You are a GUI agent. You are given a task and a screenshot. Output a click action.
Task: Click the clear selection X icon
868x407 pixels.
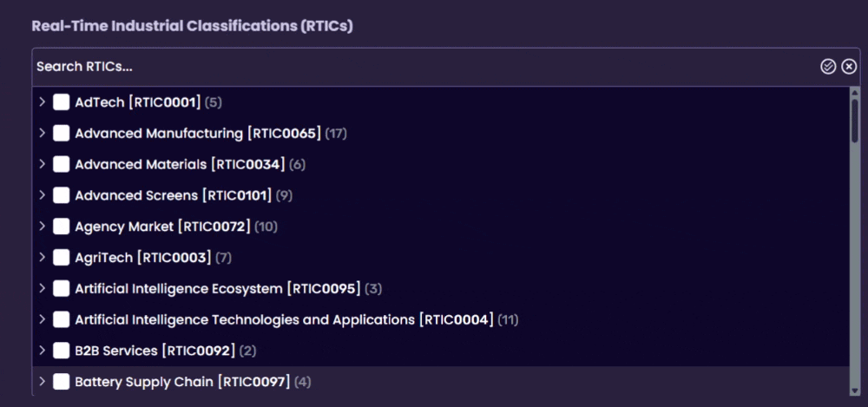(849, 67)
